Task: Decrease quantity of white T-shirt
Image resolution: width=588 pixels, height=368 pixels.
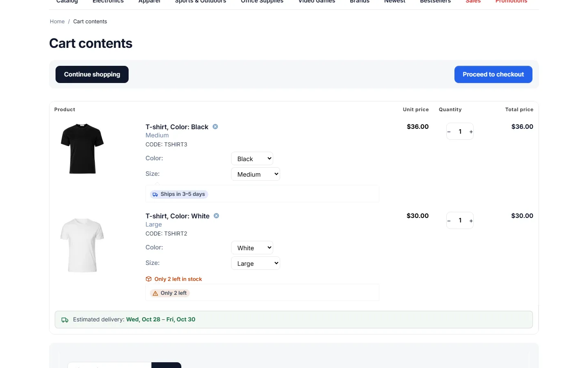Action: click(449, 221)
